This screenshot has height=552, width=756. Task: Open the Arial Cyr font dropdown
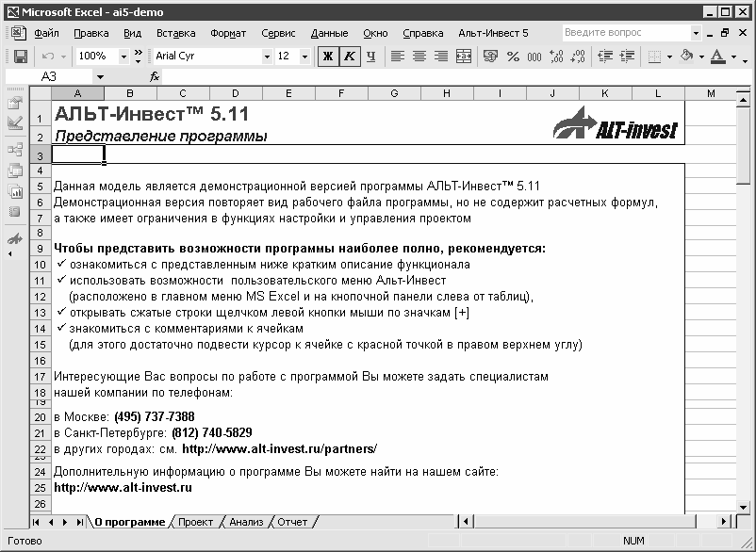267,57
